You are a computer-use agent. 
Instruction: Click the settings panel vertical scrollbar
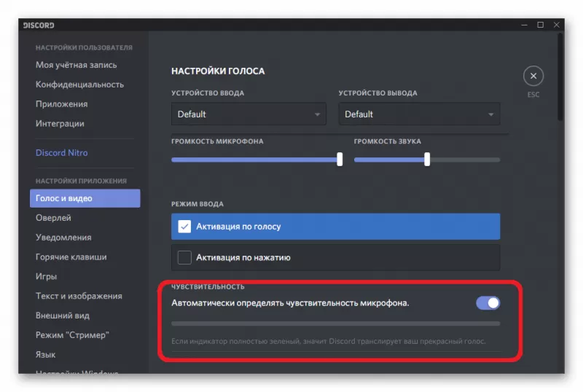(x=560, y=77)
